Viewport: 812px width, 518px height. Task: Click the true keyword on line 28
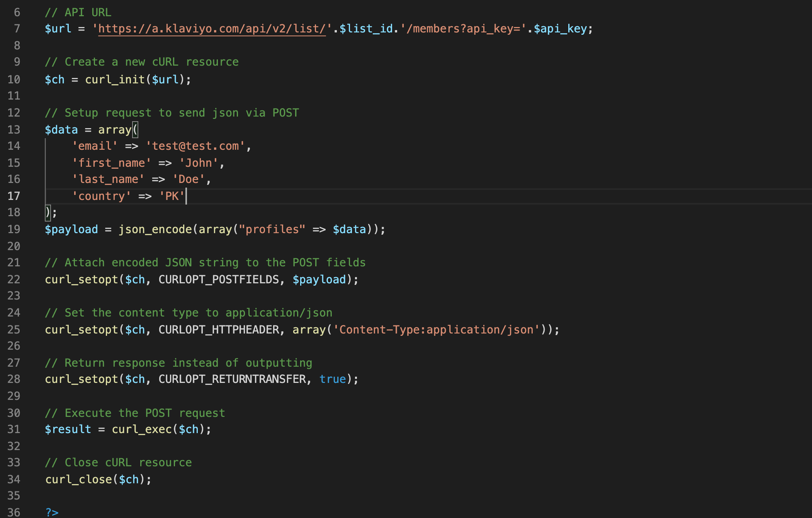click(x=333, y=379)
